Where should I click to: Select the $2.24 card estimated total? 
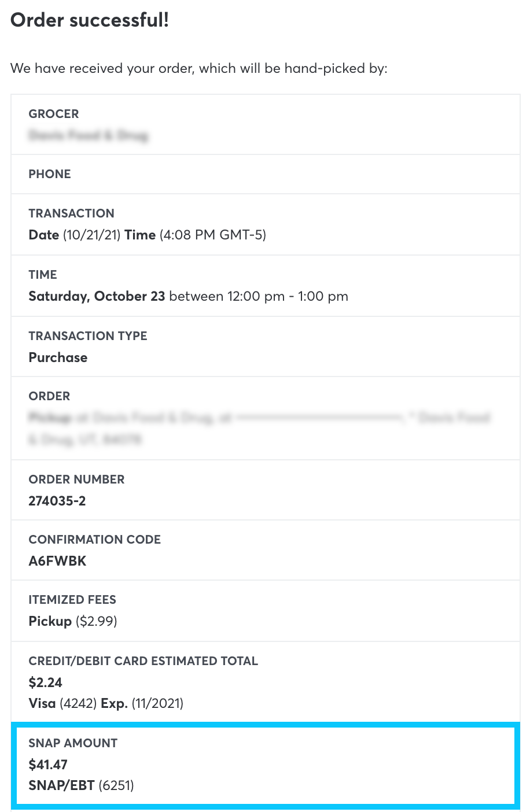pos(45,683)
